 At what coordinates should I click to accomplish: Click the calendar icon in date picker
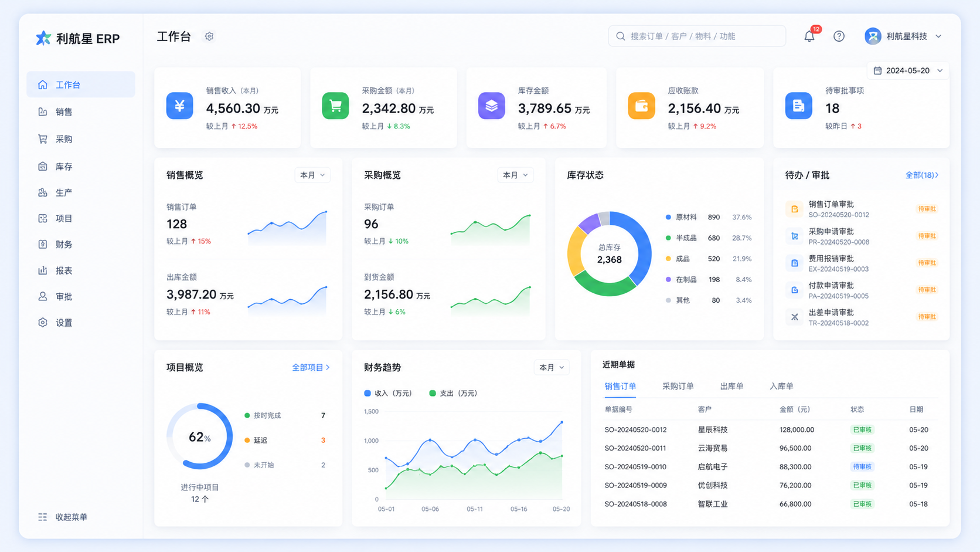pyautogui.click(x=877, y=70)
